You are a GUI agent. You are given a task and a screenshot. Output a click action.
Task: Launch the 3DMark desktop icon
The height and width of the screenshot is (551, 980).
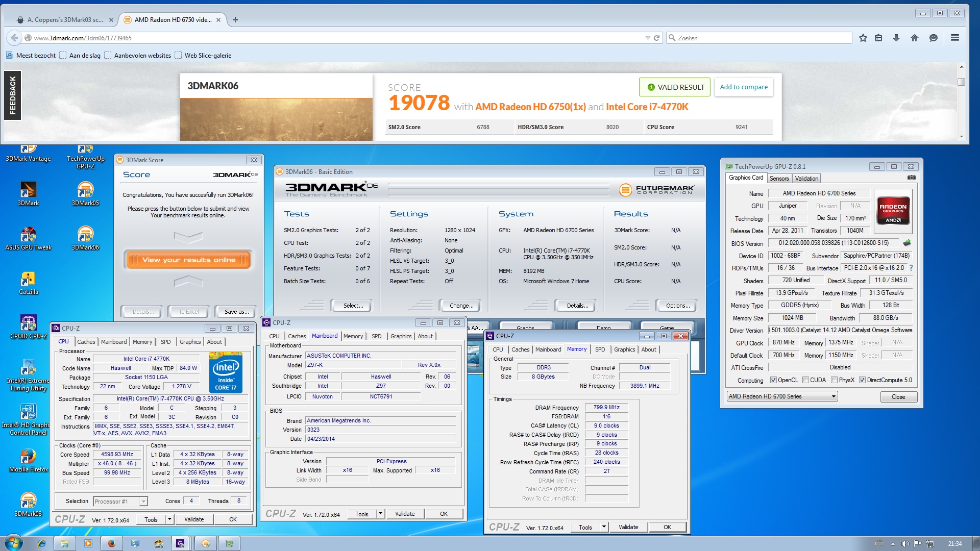[28, 194]
